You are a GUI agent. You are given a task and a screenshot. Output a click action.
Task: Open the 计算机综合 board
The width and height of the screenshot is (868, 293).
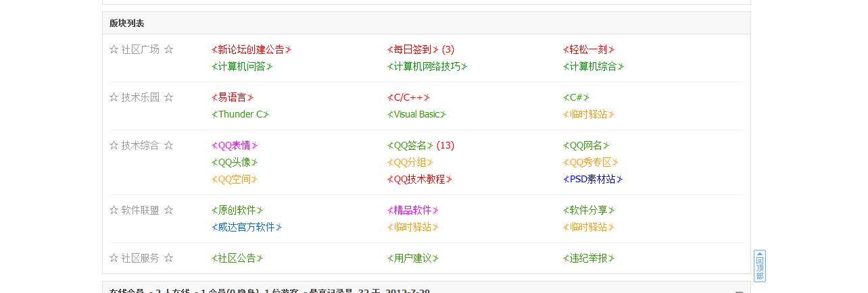click(x=594, y=66)
